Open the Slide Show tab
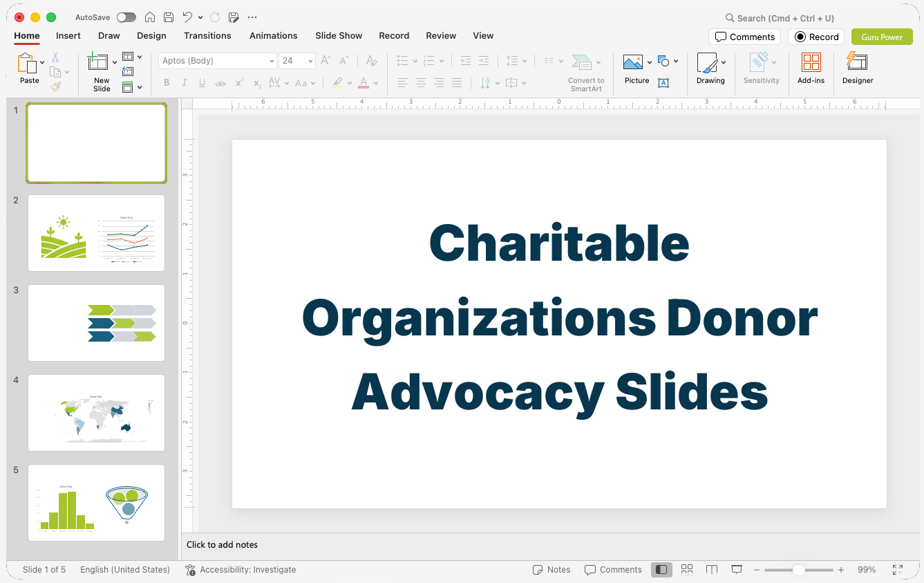The image size is (924, 583). [339, 35]
